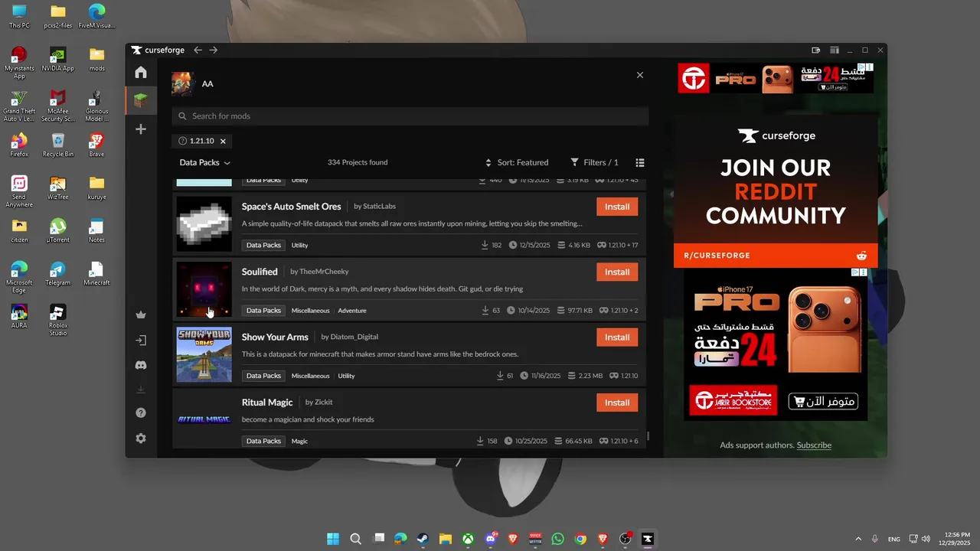Open the Recycle Bin desktop icon

58,145
